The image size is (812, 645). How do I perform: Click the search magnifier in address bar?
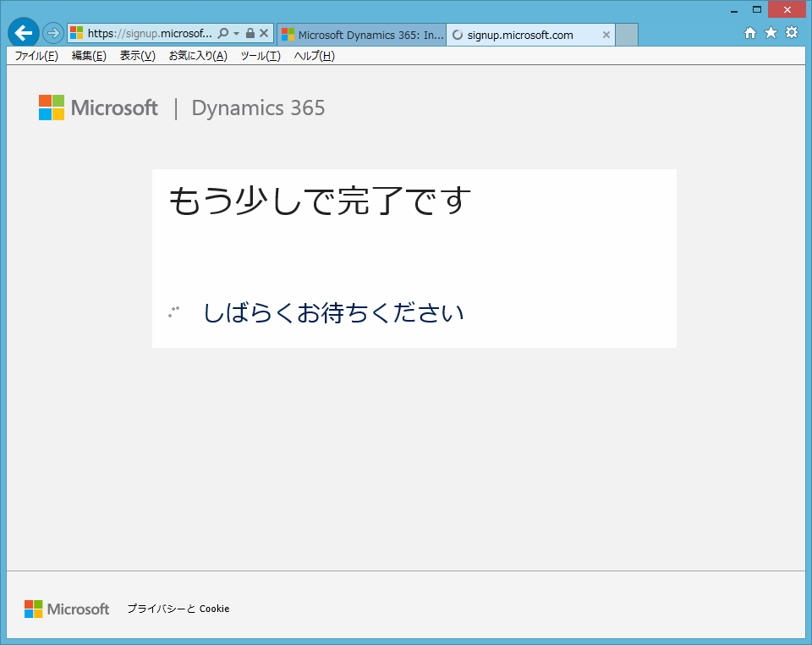coord(223,34)
